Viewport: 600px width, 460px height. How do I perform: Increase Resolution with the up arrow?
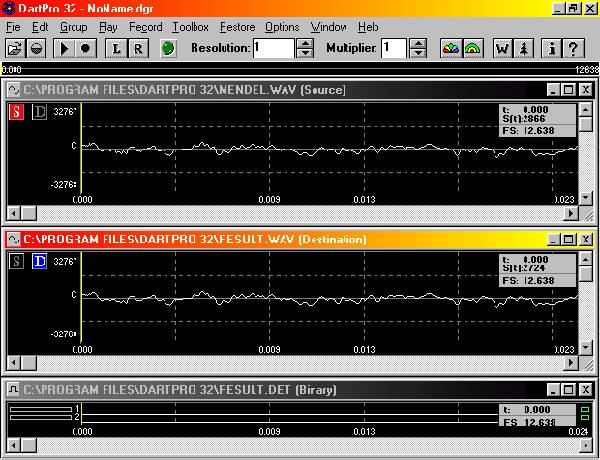[x=304, y=43]
